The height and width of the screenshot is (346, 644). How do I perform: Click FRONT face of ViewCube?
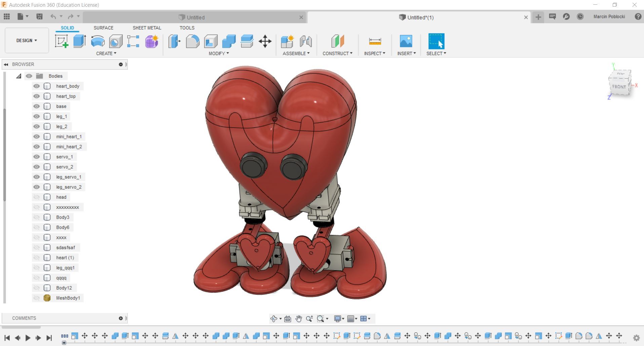(x=619, y=86)
